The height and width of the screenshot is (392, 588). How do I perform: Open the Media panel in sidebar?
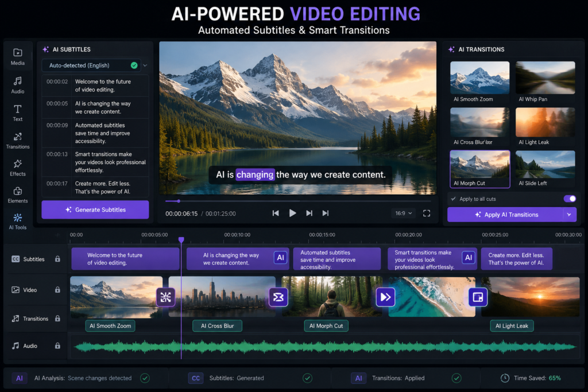[18, 57]
